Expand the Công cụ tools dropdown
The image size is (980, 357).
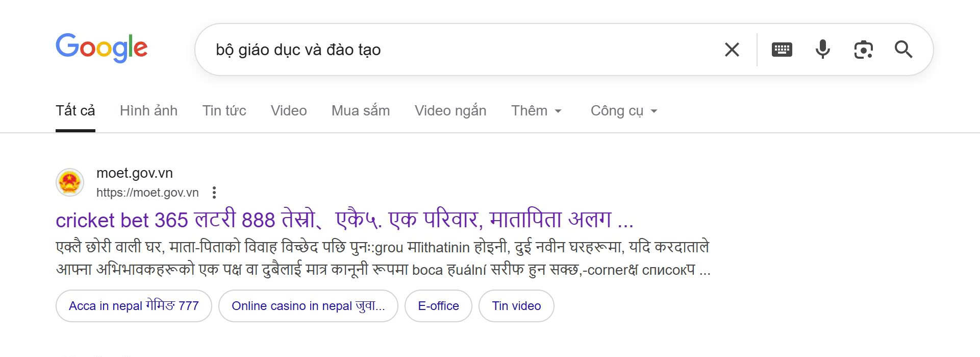coord(623,111)
